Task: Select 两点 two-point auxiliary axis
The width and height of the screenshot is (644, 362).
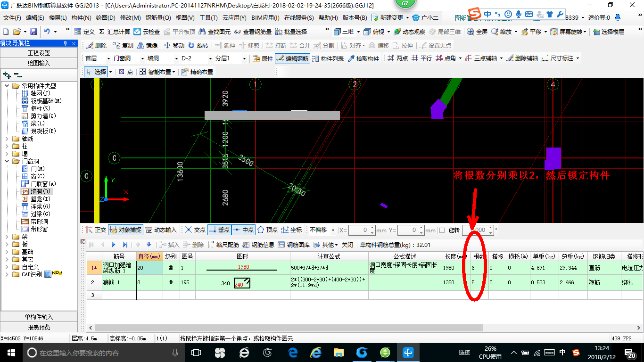Action: pyautogui.click(x=397, y=58)
